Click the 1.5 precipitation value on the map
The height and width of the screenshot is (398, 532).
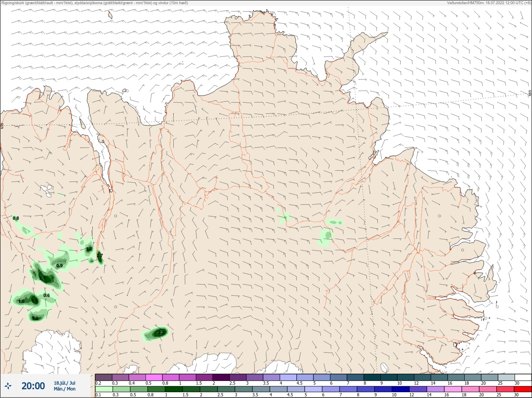click(x=35, y=301)
